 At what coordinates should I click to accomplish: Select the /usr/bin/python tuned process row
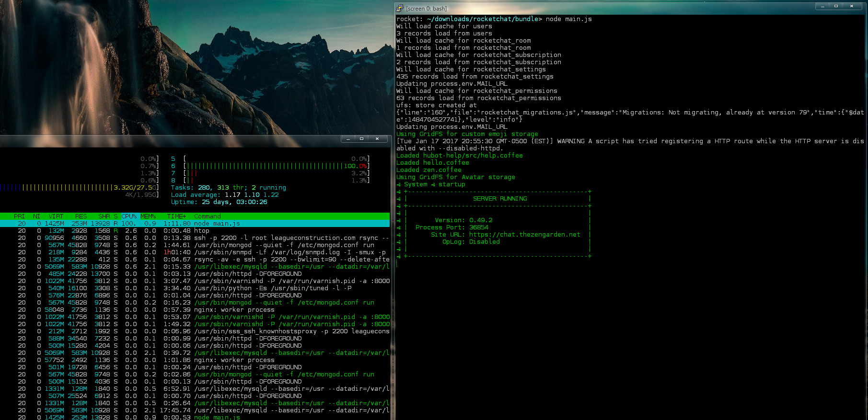[x=195, y=288]
